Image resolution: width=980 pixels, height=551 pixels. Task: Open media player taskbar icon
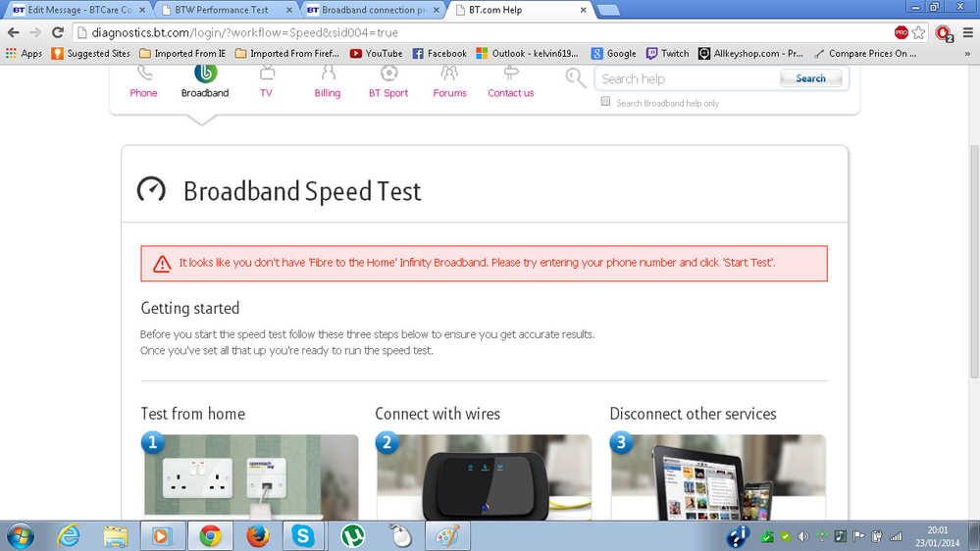pyautogui.click(x=163, y=536)
